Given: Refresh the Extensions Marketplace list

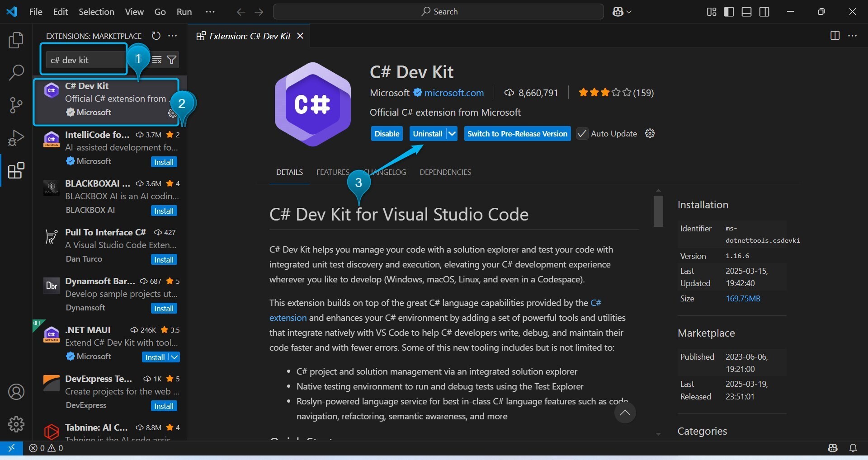Looking at the screenshot, I should 156,36.
